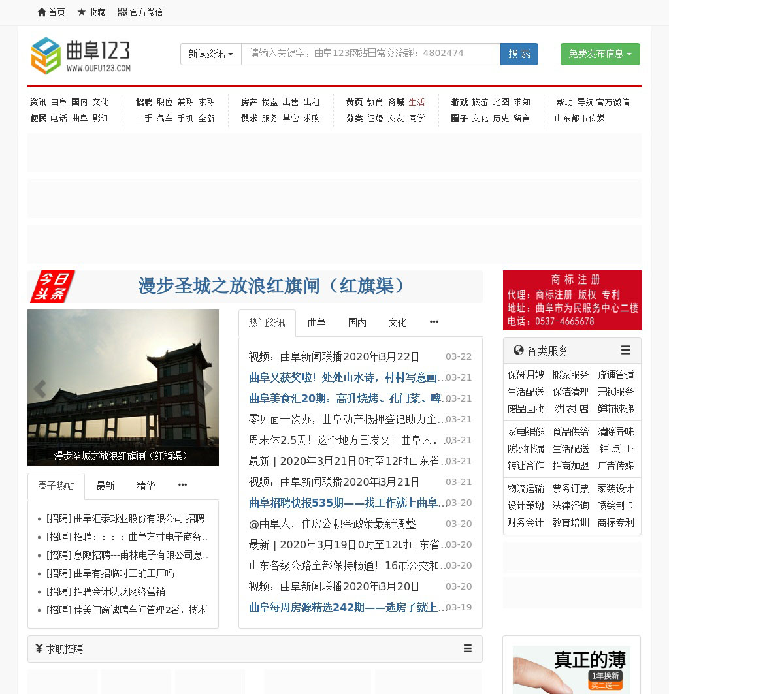Open 便民 nav menu link
This screenshot has height=694, width=784.
[x=38, y=118]
